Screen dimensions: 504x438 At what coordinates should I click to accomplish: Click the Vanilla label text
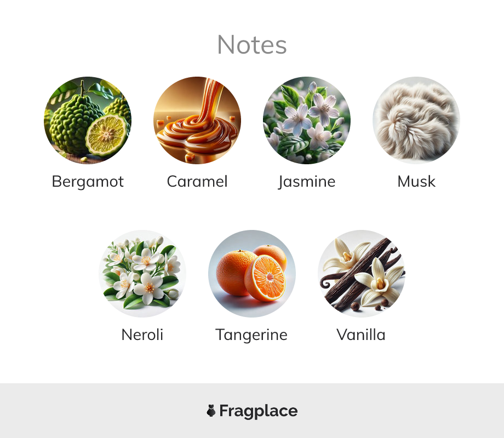[x=361, y=335]
